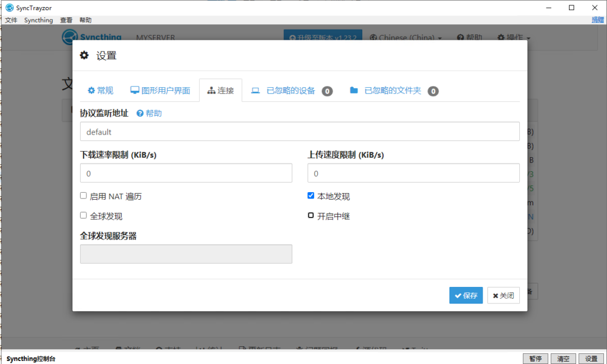The height and width of the screenshot is (364, 607).
Task: Click the checkmark icon on 保存 button
Action: [458, 296]
